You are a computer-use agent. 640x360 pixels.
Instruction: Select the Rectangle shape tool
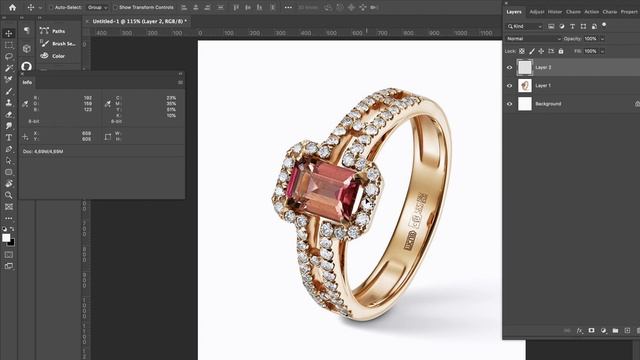click(x=9, y=172)
